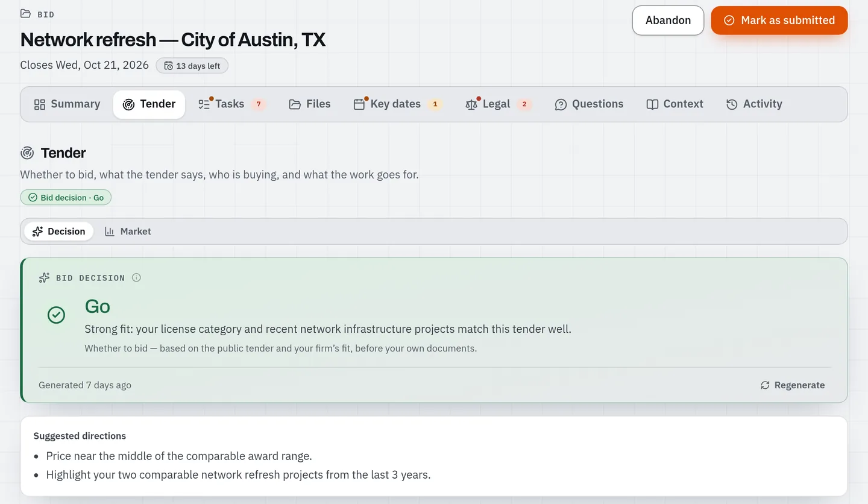868x504 pixels.
Task: Select the Decision sub-tab
Action: click(58, 232)
